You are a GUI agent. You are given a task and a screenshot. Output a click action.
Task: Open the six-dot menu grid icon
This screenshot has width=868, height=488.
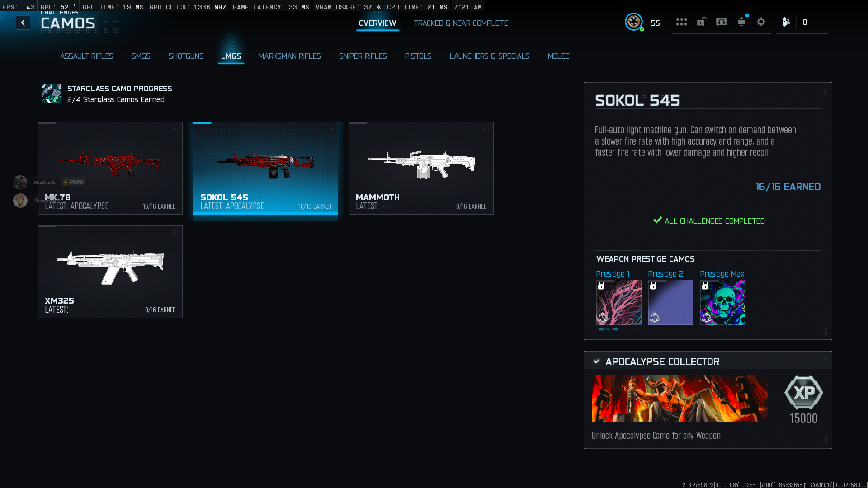(682, 22)
